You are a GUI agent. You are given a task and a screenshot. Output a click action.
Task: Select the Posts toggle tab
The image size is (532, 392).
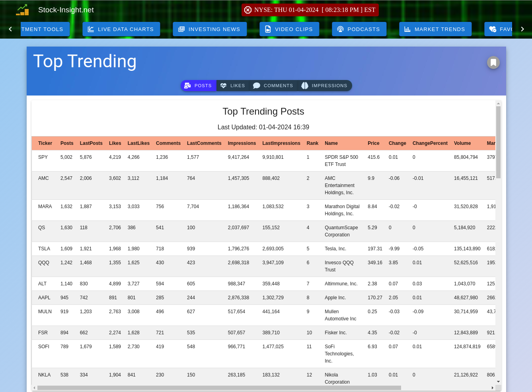(198, 86)
